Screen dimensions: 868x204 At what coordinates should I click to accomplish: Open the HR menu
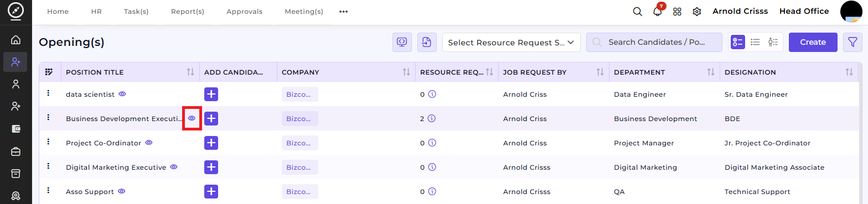tap(96, 12)
